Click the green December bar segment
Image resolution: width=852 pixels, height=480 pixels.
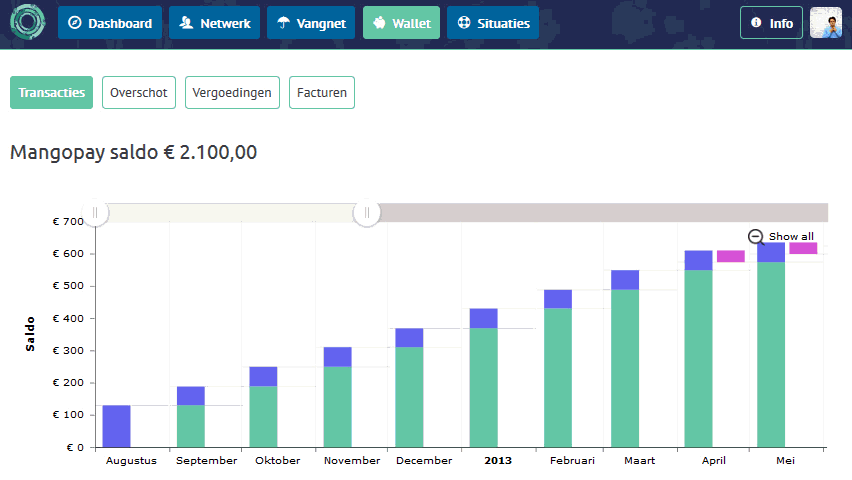pos(410,397)
